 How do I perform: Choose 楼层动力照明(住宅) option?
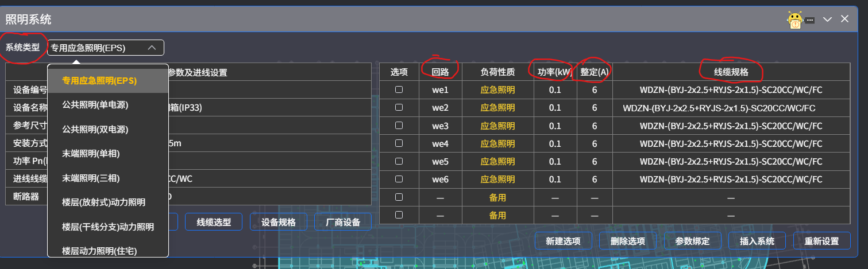(x=99, y=250)
